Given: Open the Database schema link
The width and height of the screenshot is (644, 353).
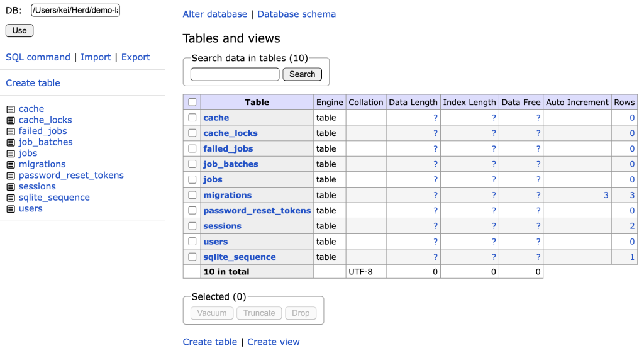Looking at the screenshot, I should click(296, 14).
